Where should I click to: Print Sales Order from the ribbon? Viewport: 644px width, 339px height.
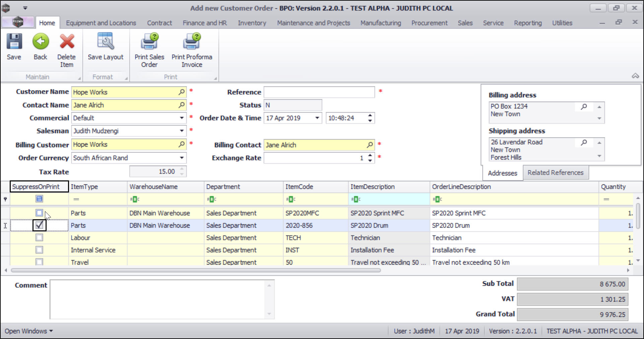coord(149,42)
